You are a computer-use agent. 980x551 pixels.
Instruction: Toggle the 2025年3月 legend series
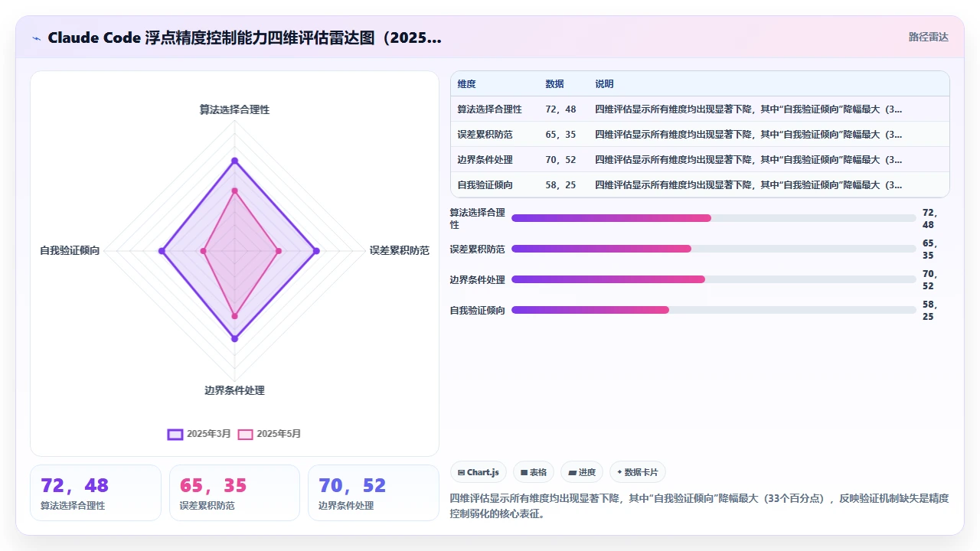[x=199, y=434]
